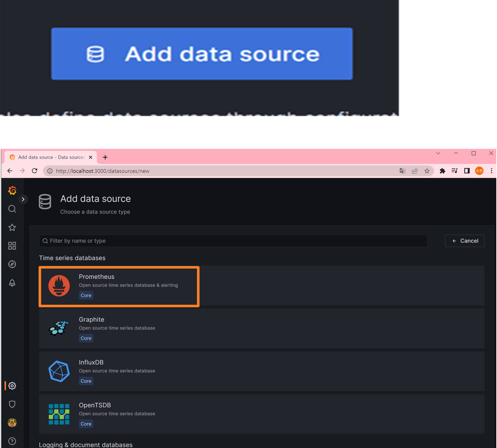Open the starred dashboards icon
Image resolution: width=497 pixels, height=448 pixels.
click(x=12, y=227)
